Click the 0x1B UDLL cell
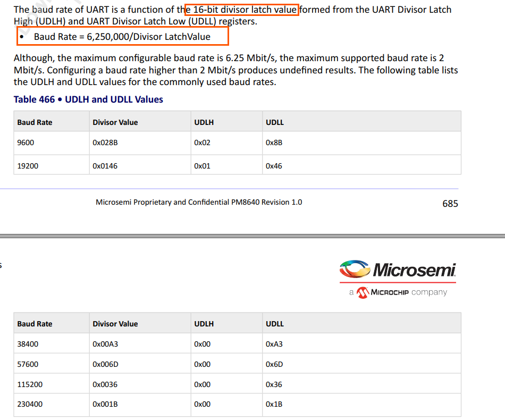The width and height of the screenshot is (505, 420). point(361,404)
